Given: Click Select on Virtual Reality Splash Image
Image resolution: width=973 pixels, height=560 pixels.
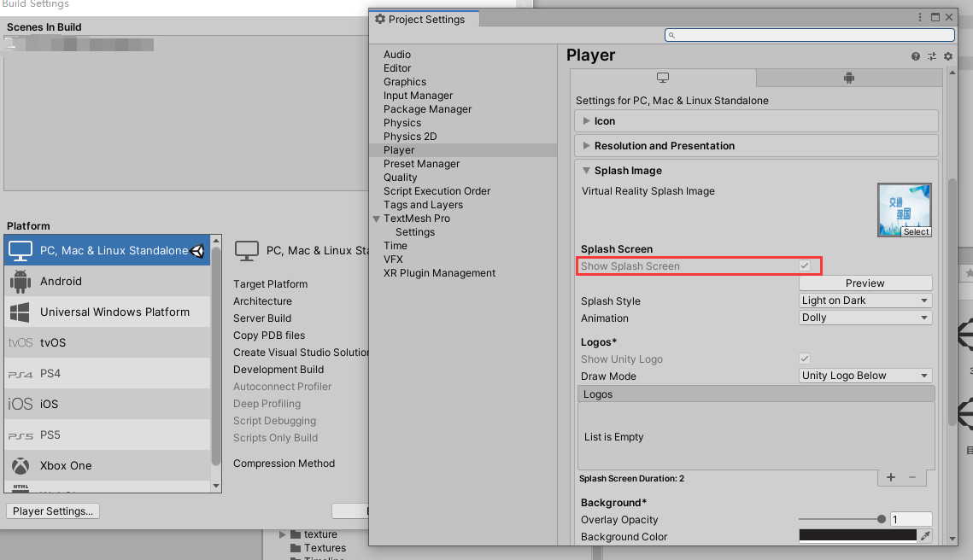Looking at the screenshot, I should pos(916,232).
